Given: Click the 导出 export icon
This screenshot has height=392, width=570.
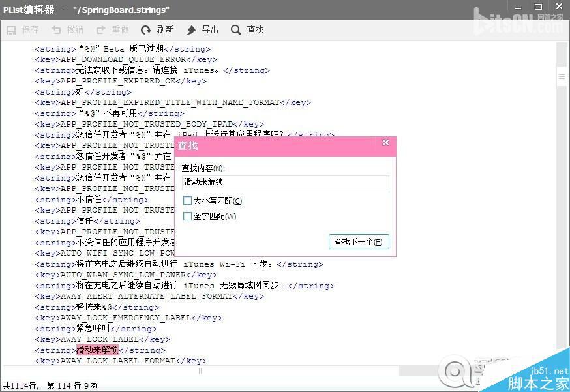Looking at the screenshot, I should pyautogui.click(x=191, y=30).
